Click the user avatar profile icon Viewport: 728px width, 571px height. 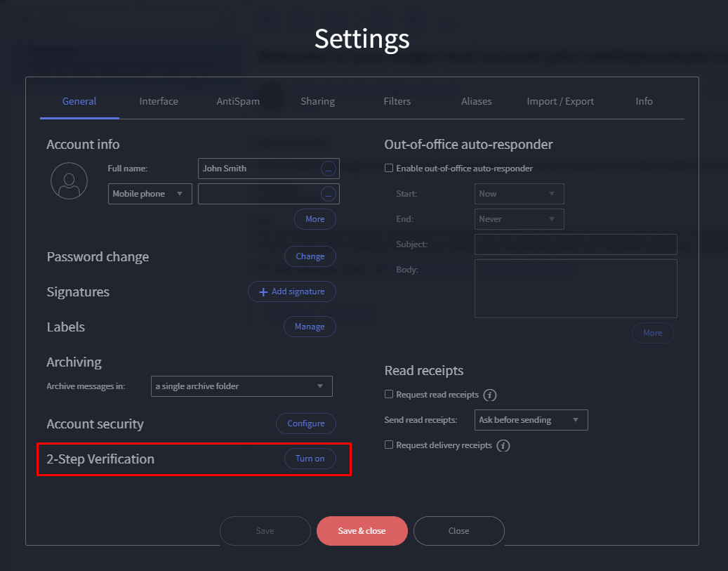point(69,181)
